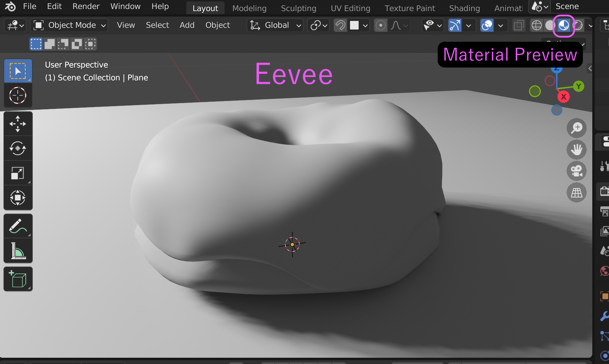Click the negative Z blue gizmo circle
609x364 pixels.
coord(557,110)
